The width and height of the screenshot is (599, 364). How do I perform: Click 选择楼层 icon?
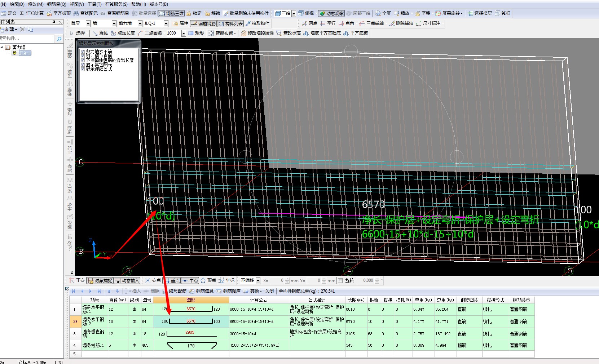click(471, 13)
